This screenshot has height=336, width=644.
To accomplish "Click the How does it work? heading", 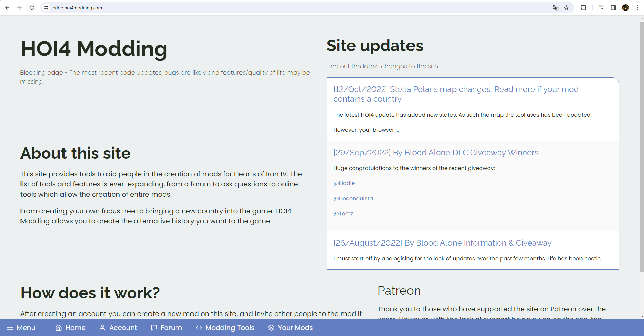I will click(90, 293).
